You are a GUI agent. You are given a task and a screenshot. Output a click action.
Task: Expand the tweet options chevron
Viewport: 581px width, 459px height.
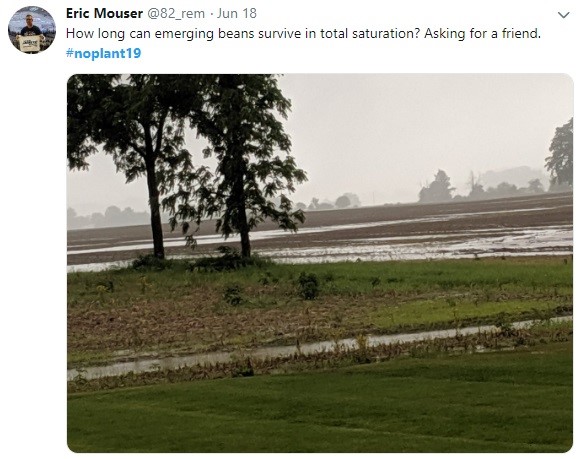[564, 15]
